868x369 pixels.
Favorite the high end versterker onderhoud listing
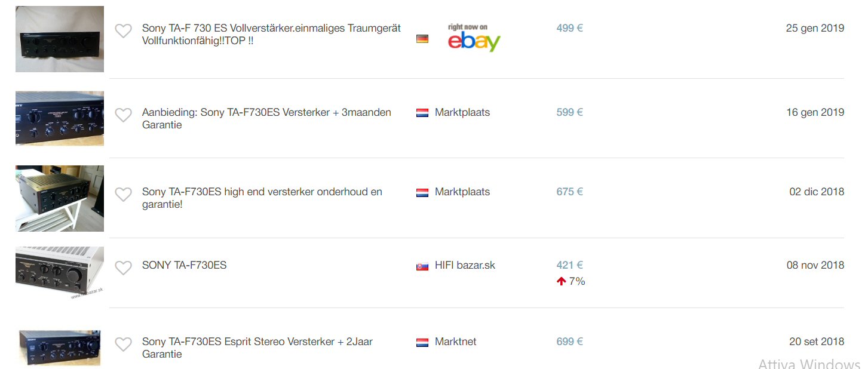click(123, 195)
